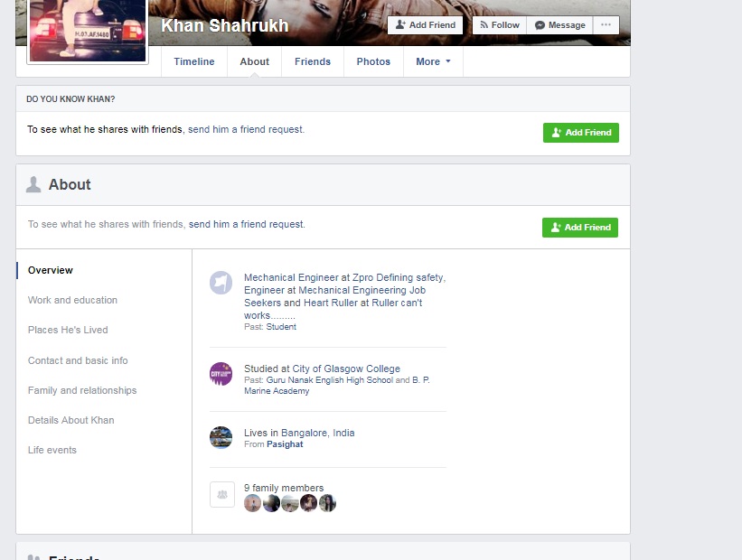The height and width of the screenshot is (560, 742).
Task: Click 'send him a friend request' link in Do You Know Khan box
Action: [246, 129]
